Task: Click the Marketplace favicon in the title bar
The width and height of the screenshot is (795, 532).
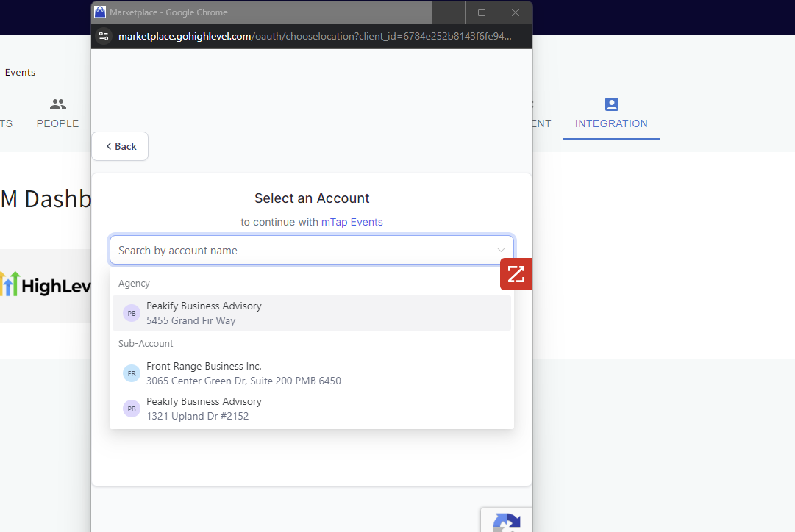Action: click(99, 12)
